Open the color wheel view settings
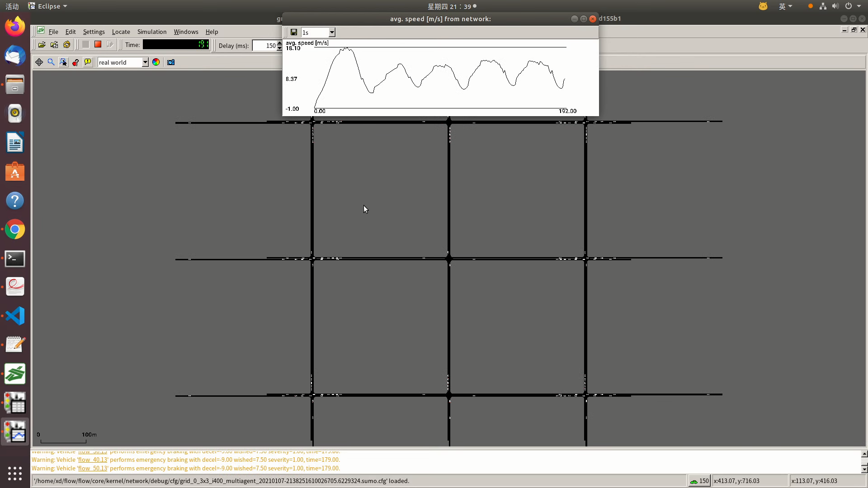Viewport: 868px width, 488px height. (156, 62)
